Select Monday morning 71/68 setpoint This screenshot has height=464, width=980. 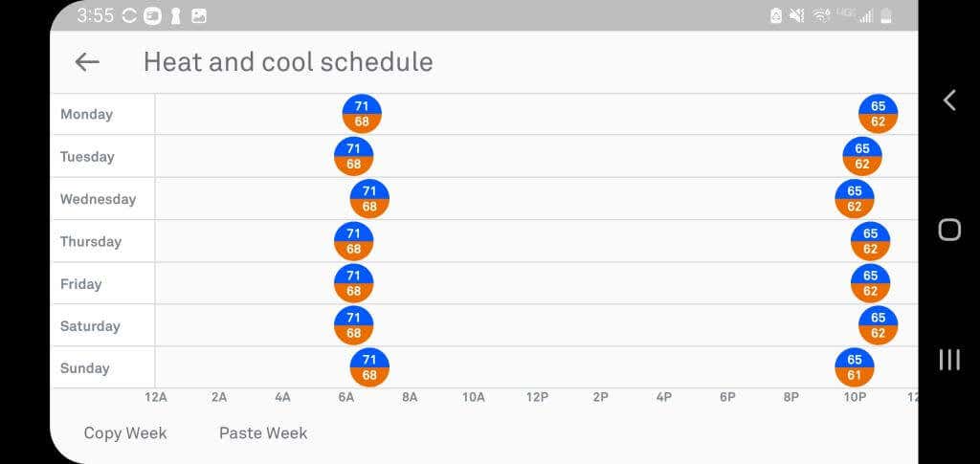[x=362, y=114]
